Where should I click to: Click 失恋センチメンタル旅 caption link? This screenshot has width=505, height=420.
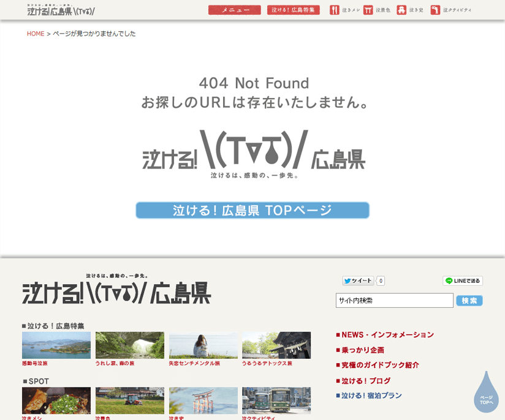(x=194, y=363)
